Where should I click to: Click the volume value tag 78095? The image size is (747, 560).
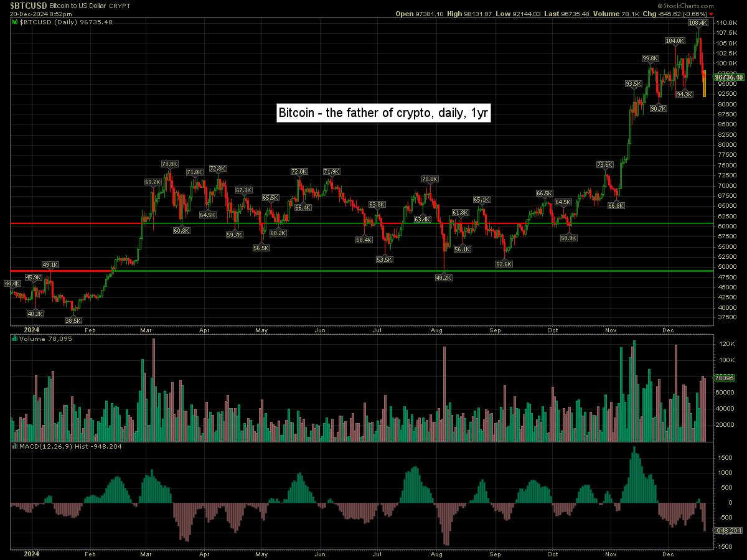[x=725, y=378]
